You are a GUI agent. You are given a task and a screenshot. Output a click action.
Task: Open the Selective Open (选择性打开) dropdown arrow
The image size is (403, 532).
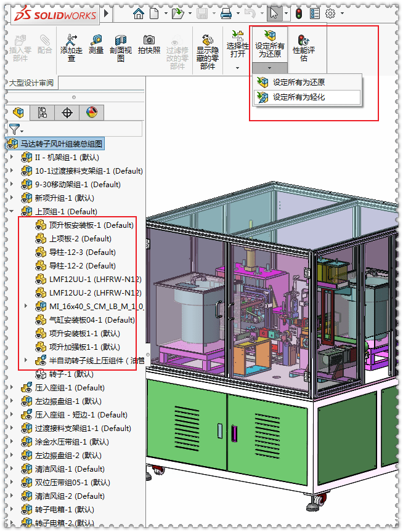tap(237, 68)
